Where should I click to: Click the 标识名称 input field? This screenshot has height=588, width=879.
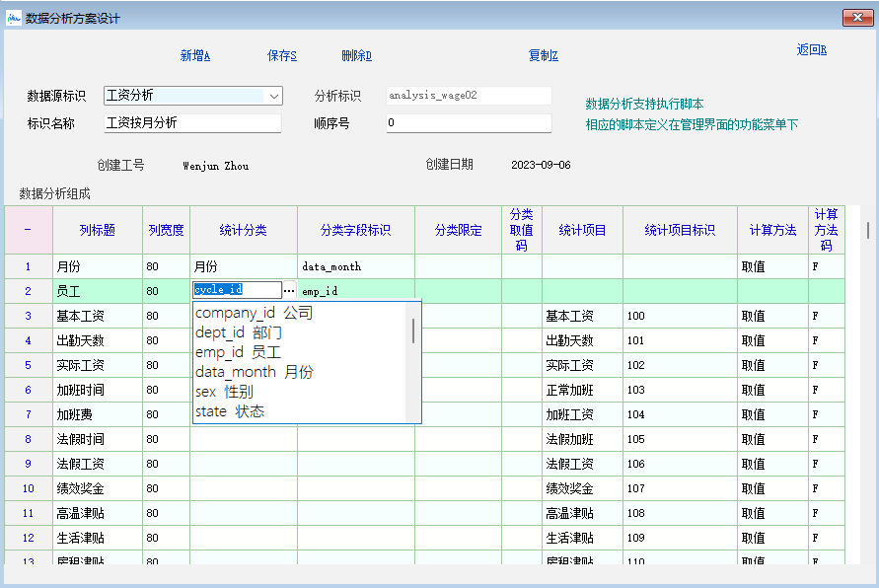[192, 123]
